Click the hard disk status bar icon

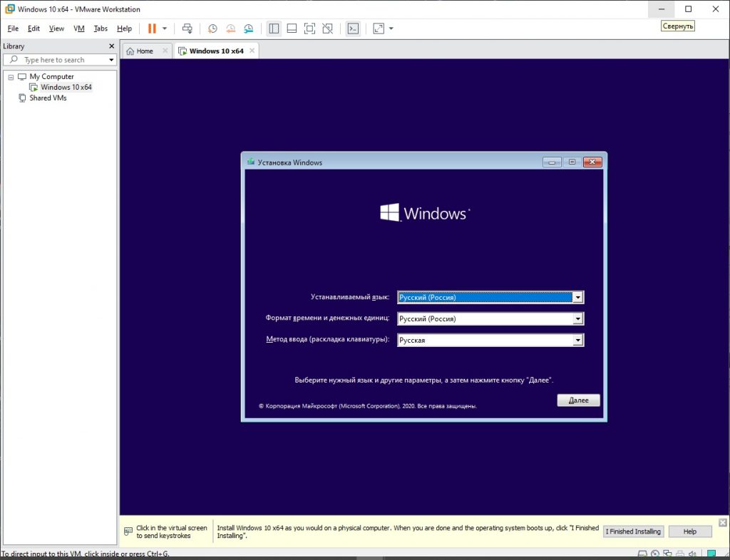(642, 554)
